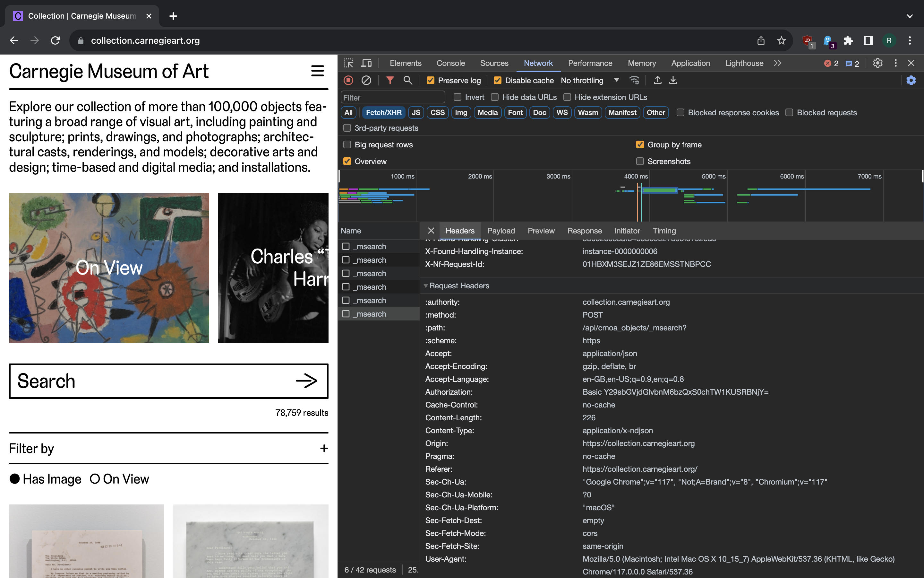This screenshot has width=924, height=578.
Task: Enable Big request rows checkbox
Action: (347, 144)
